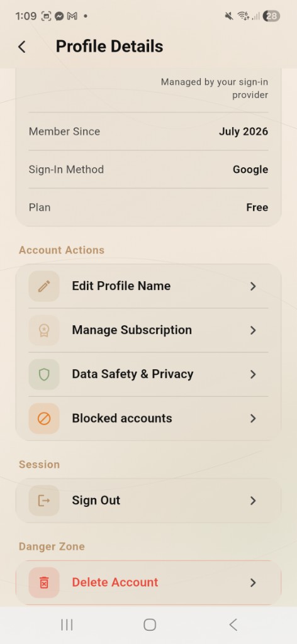
Task: Tap the pencil icon for Edit Profile Name
Action: click(x=44, y=286)
